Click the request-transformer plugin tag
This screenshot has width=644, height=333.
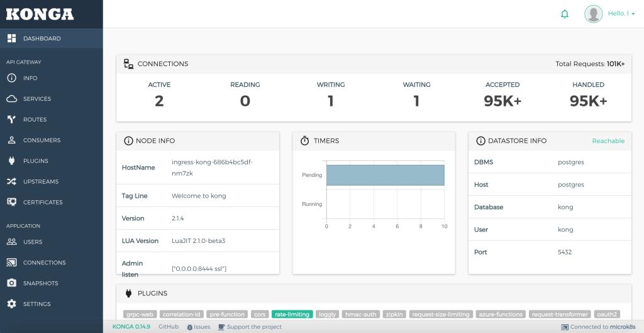(x=560, y=314)
